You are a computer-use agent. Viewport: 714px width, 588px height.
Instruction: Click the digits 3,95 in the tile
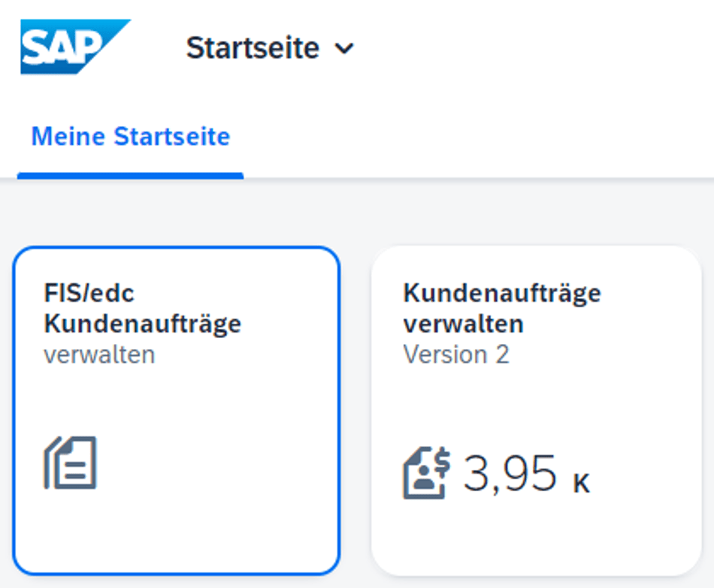coord(510,474)
